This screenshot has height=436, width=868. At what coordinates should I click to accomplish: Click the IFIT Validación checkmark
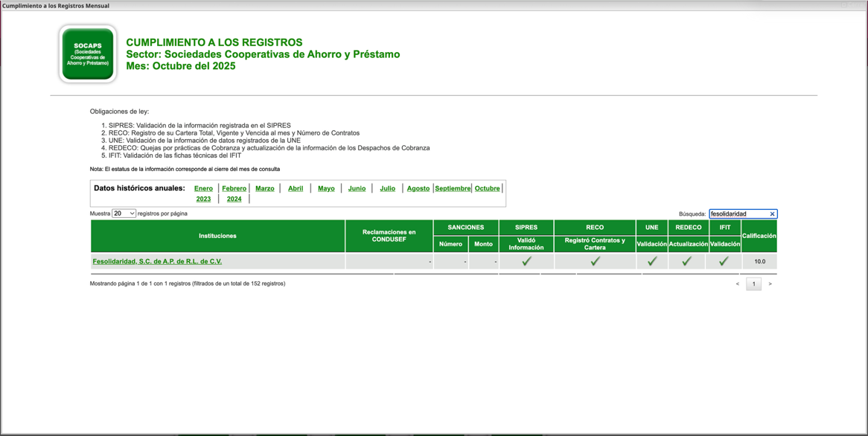724,261
